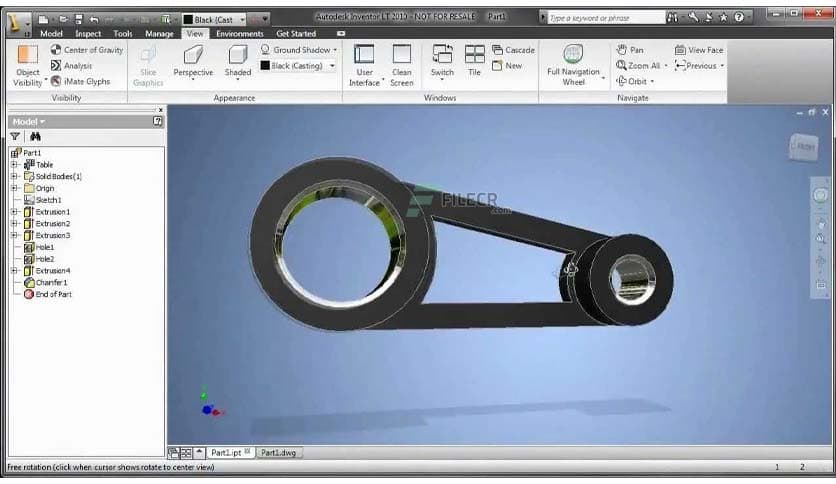
Task: Select the Pan tool
Action: [x=630, y=50]
